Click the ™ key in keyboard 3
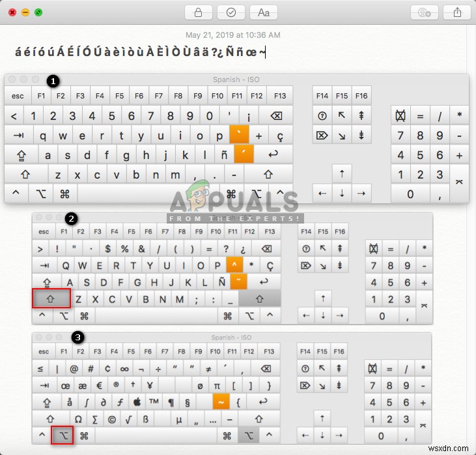The width and height of the screenshot is (476, 455). (x=154, y=402)
